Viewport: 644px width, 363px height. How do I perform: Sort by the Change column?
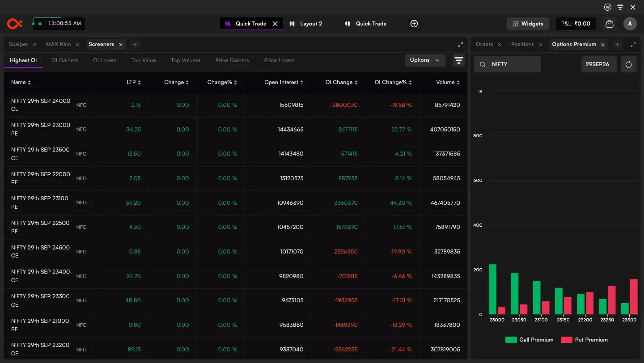(177, 82)
